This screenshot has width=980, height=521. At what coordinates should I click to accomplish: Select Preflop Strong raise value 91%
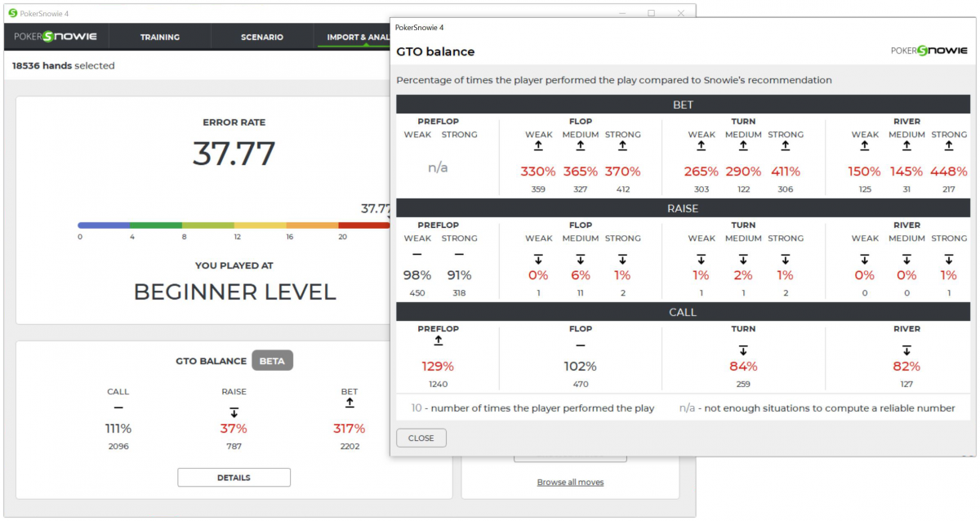pyautogui.click(x=459, y=275)
